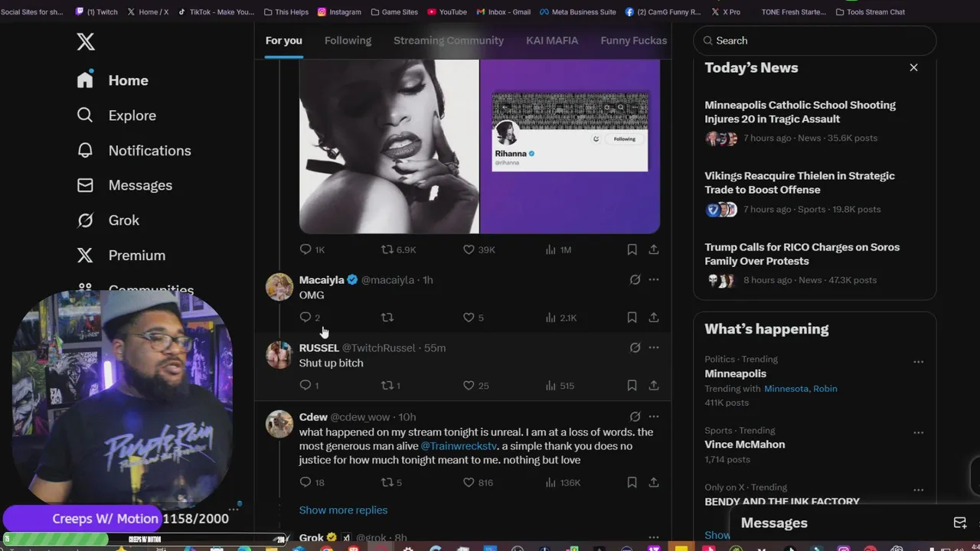Like Macaiyla's OMG post
Screen dimensions: 980x551
pos(473,318)
